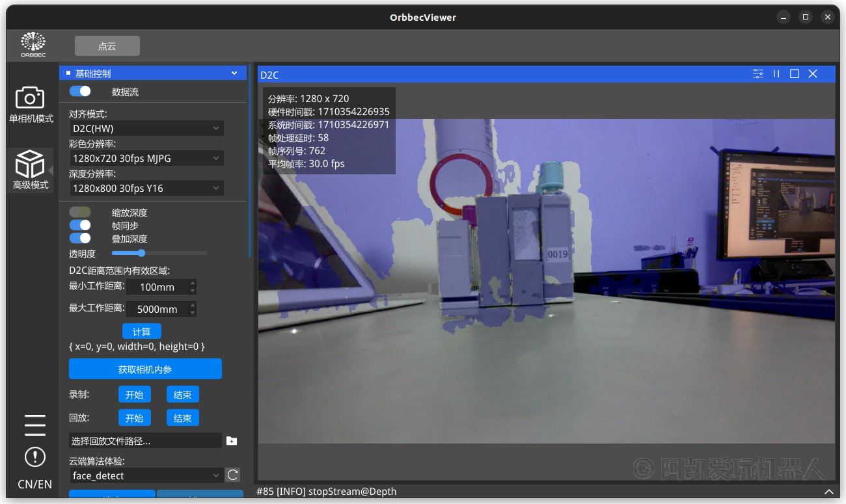
Task: Adjust the 透明度 transparency slider
Action: pyautogui.click(x=141, y=253)
